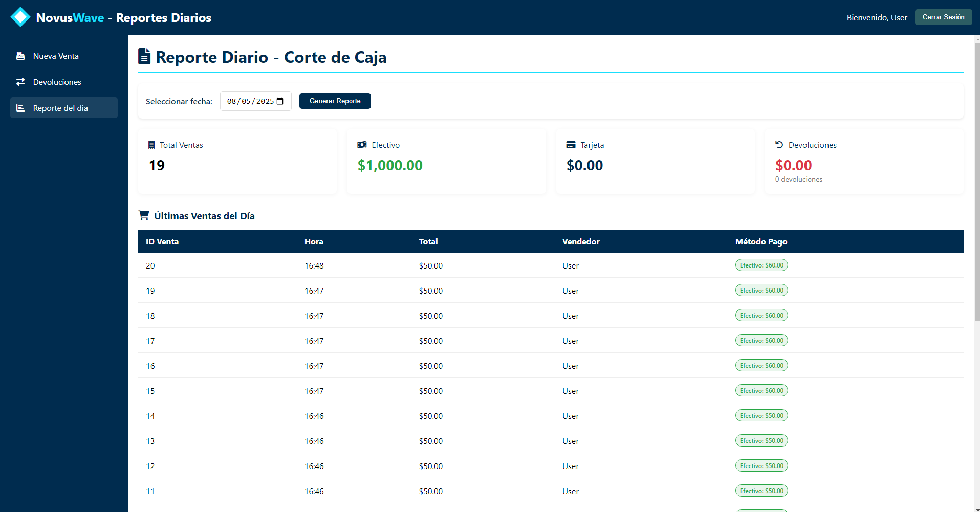This screenshot has height=512, width=980.
Task: Open the Devoluciones section from the sidebar
Action: [57, 81]
